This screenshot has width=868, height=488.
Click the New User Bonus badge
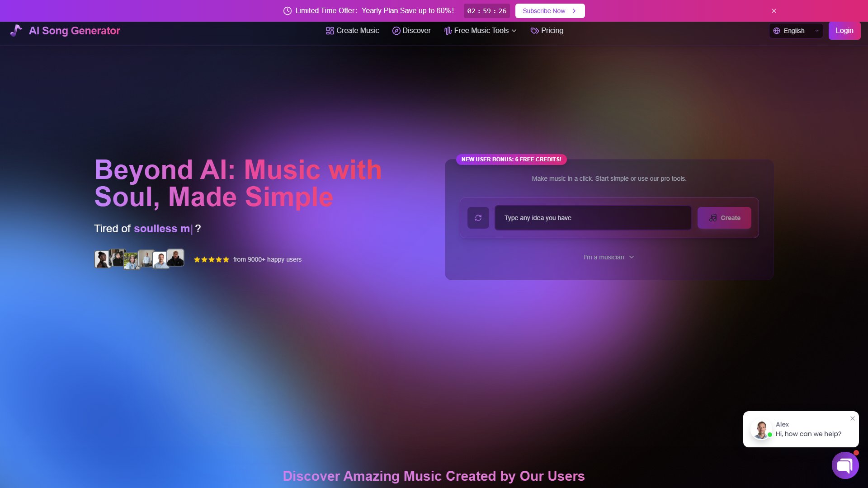pyautogui.click(x=511, y=160)
